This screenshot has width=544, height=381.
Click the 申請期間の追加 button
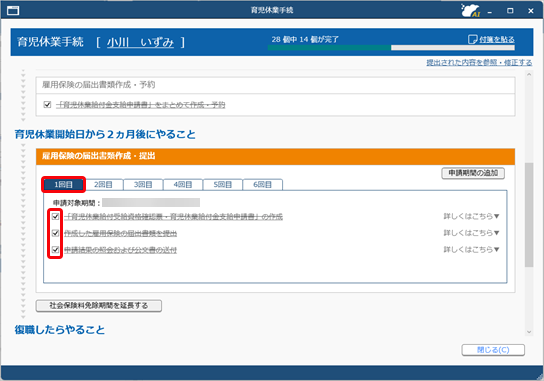(x=473, y=173)
